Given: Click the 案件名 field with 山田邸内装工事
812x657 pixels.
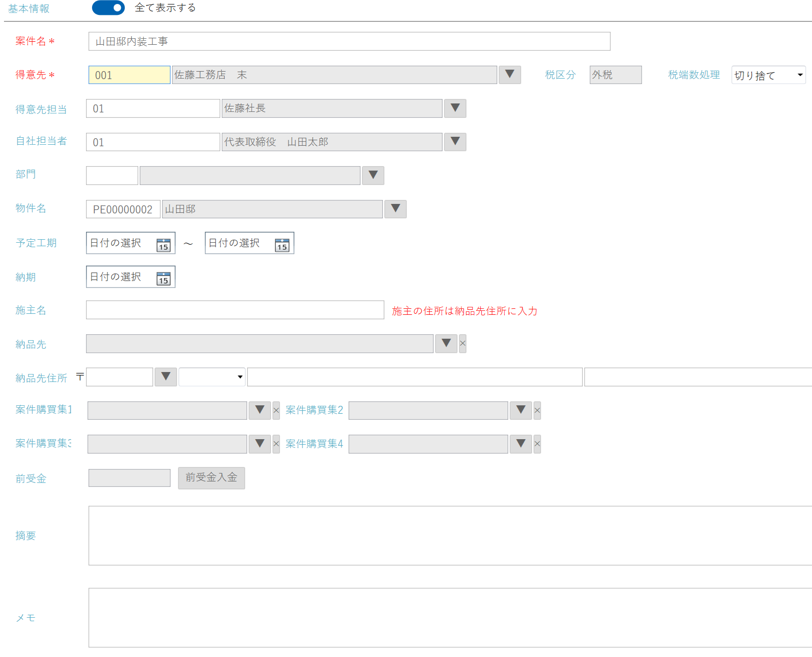Looking at the screenshot, I should [x=349, y=41].
